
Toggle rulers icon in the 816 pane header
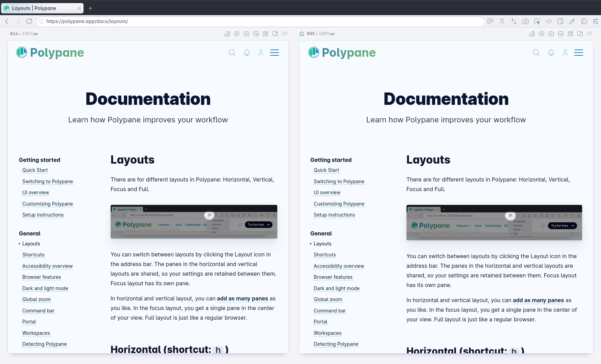coord(227,34)
